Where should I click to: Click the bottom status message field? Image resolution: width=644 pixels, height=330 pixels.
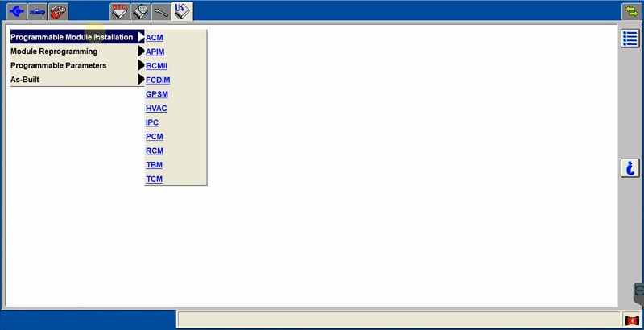[x=398, y=320]
